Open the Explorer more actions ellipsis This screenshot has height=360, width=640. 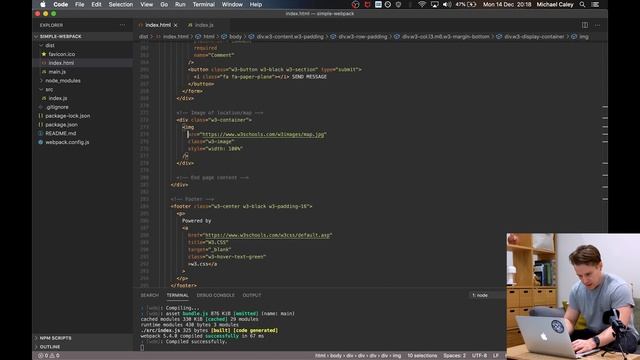122,25
